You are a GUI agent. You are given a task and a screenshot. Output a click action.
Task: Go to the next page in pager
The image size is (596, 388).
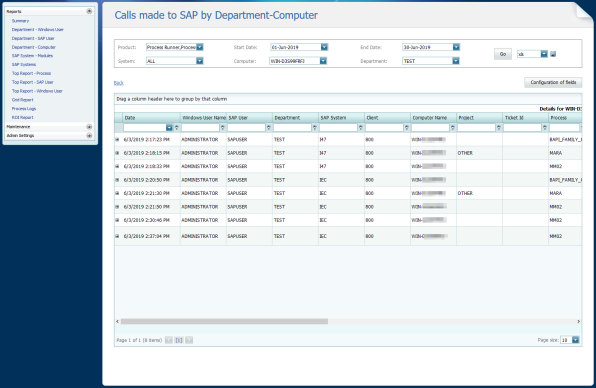coord(189,340)
